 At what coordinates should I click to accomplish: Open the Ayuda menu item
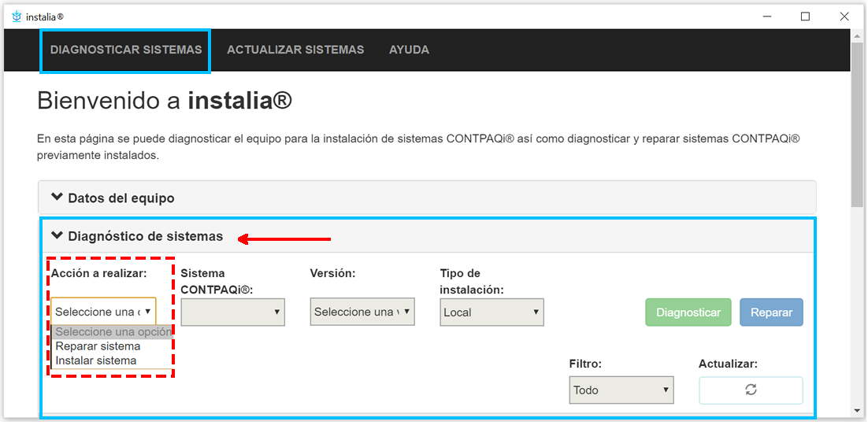(x=409, y=50)
